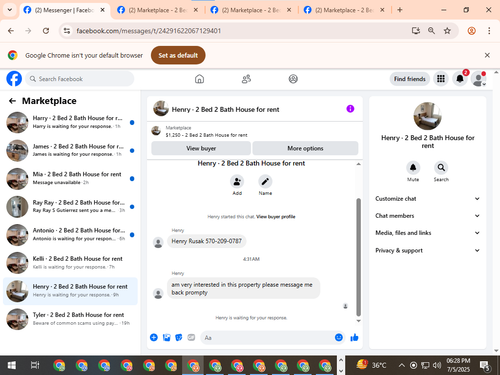Image resolution: width=500 pixels, height=375 pixels.
Task: Click the More options button
Action: (305, 148)
